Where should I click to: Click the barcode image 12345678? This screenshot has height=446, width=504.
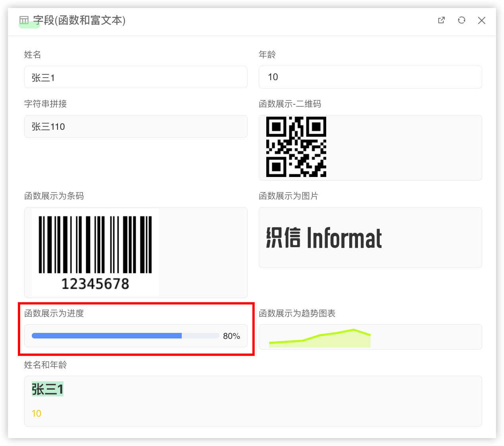coord(95,252)
